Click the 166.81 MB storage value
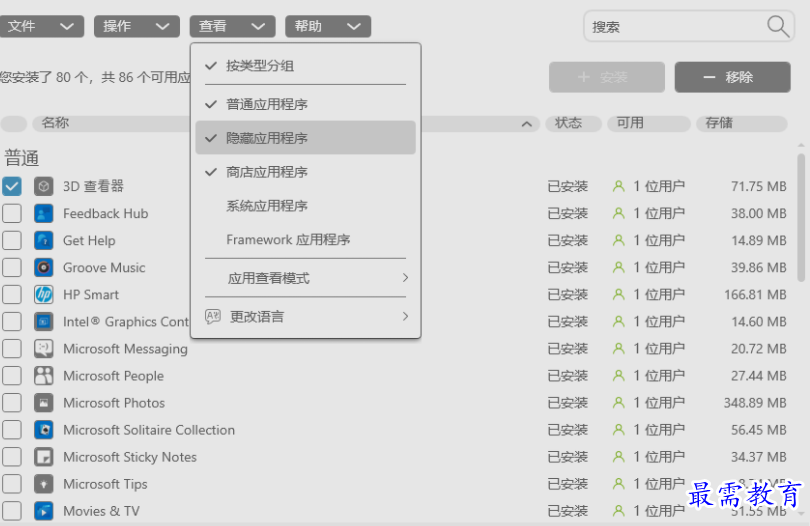 pyautogui.click(x=755, y=295)
